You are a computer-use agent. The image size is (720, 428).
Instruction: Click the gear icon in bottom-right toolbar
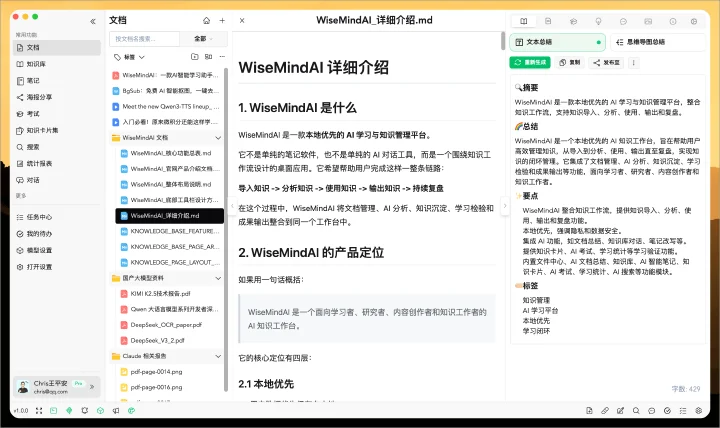[698, 411]
